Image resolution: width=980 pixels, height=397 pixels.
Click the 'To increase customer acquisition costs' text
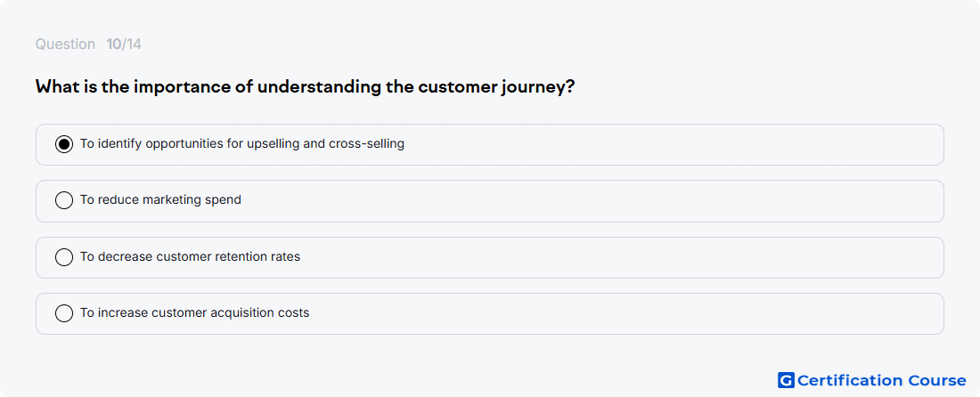tap(194, 312)
